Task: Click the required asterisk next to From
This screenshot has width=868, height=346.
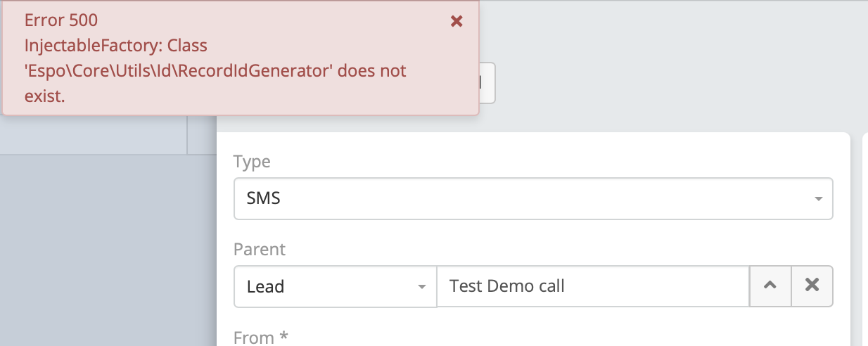Action: click(283, 337)
